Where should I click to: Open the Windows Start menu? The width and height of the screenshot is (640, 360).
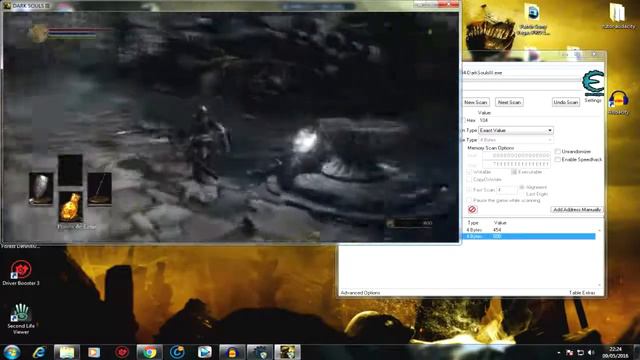pyautogui.click(x=12, y=352)
